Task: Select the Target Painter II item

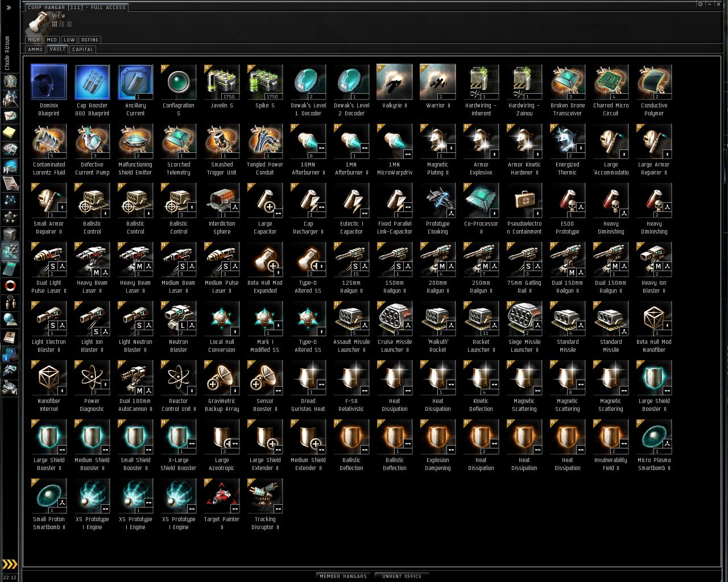Action: 222,504
